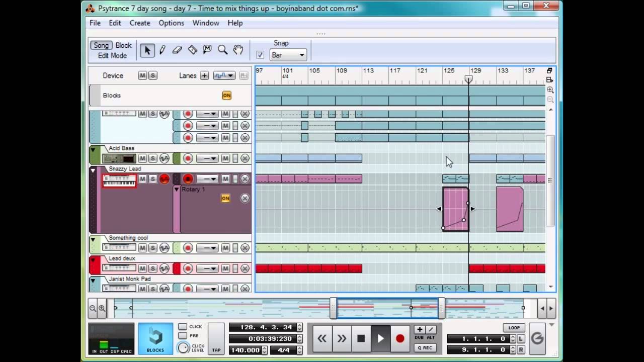Delete the Lead deux note lane
Screen dimensions: 644x362
(x=245, y=268)
